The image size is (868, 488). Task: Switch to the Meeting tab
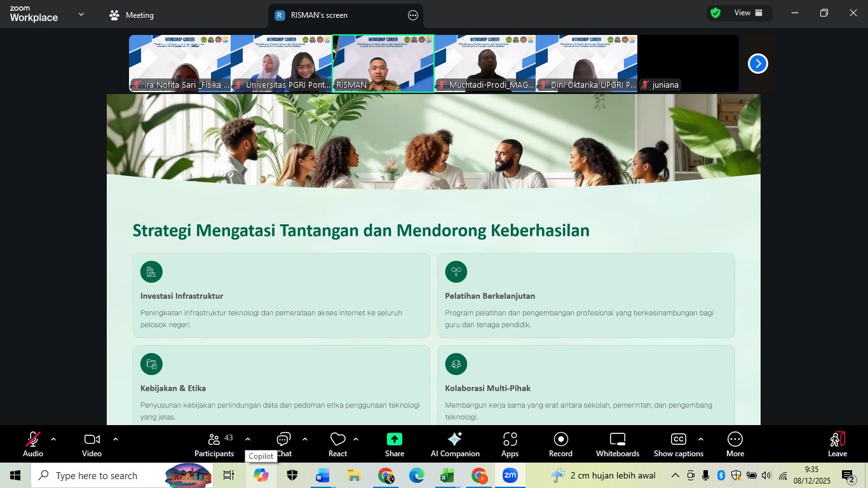[x=132, y=15]
